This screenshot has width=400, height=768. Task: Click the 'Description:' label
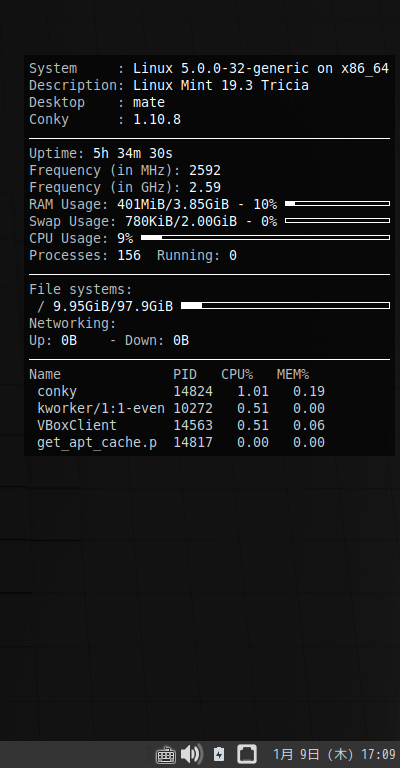77,86
